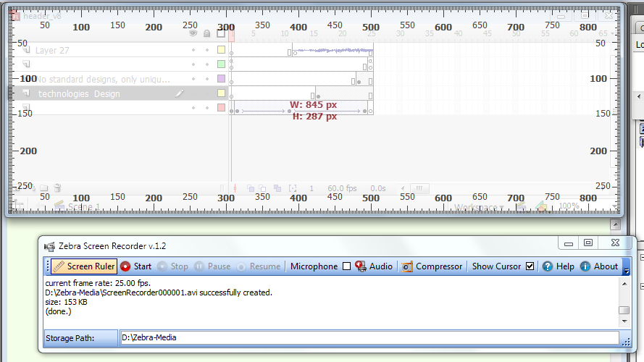
Task: Click Layer 27 audio waveform frames
Action: coord(333,51)
